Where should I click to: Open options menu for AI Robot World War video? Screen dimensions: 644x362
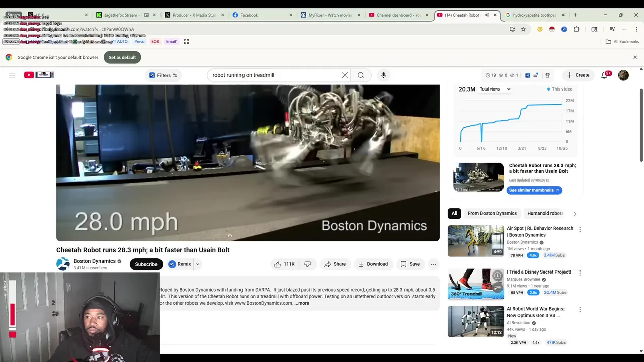point(580,310)
